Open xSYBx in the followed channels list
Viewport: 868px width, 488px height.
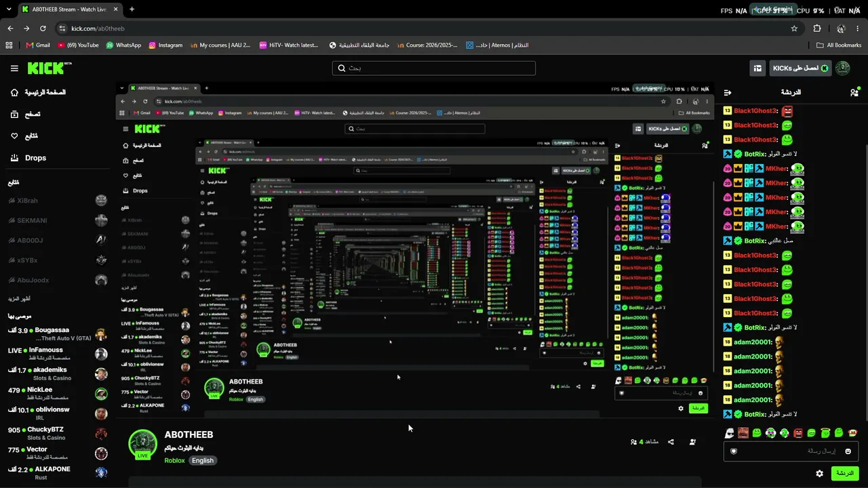point(58,260)
